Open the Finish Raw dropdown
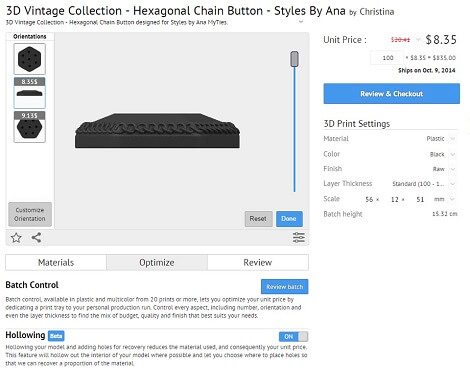 click(444, 169)
